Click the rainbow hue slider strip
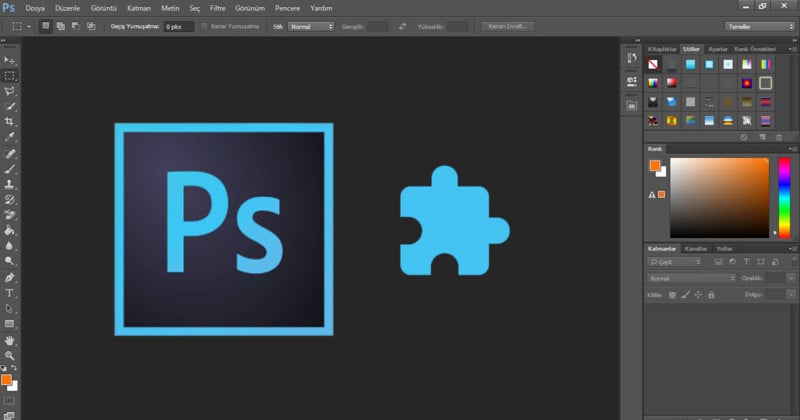Viewport: 800px width, 420px height. coord(784,197)
